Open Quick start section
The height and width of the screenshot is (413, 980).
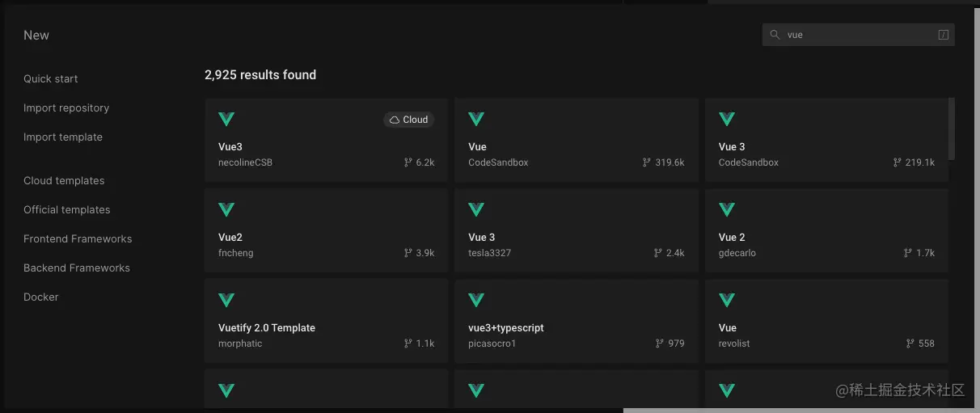click(51, 78)
